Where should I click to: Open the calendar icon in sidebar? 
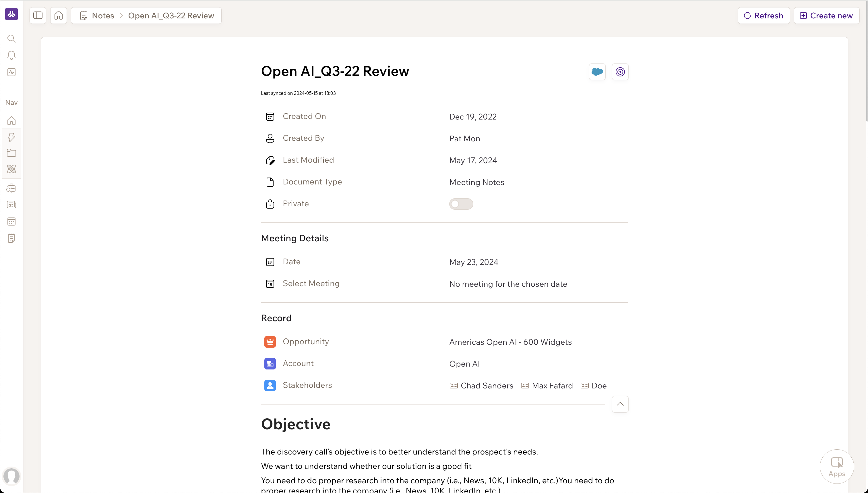click(11, 222)
